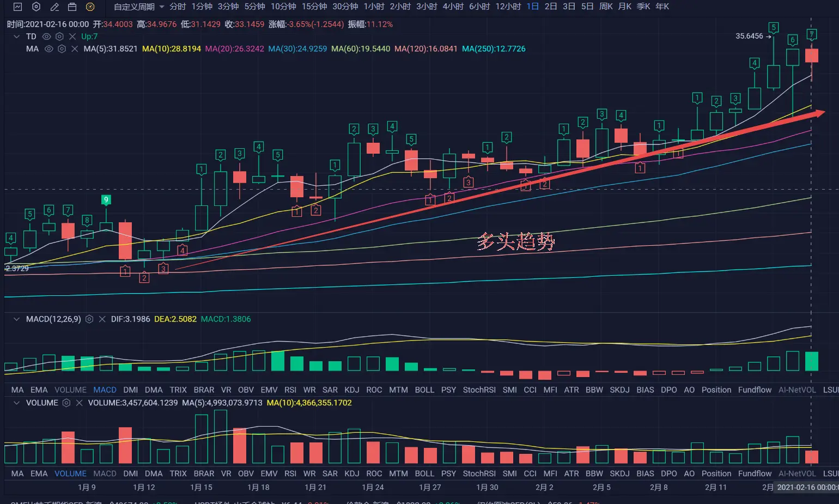Click the briefcase layout icon in toolbar
Image resolution: width=839 pixels, height=504 pixels.
coord(72,7)
